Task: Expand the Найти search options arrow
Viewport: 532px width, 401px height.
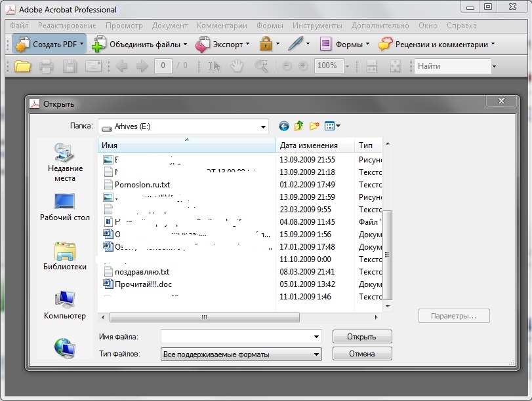Action: click(494, 66)
